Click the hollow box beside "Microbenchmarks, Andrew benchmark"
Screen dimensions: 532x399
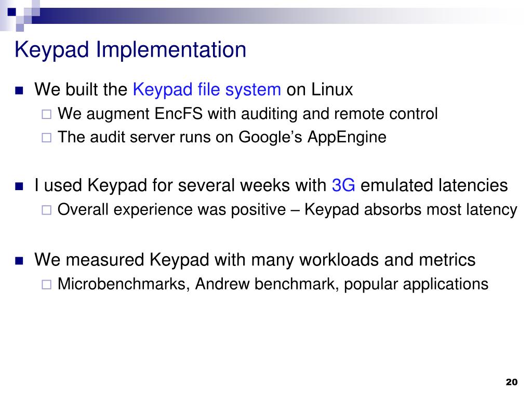(46, 284)
